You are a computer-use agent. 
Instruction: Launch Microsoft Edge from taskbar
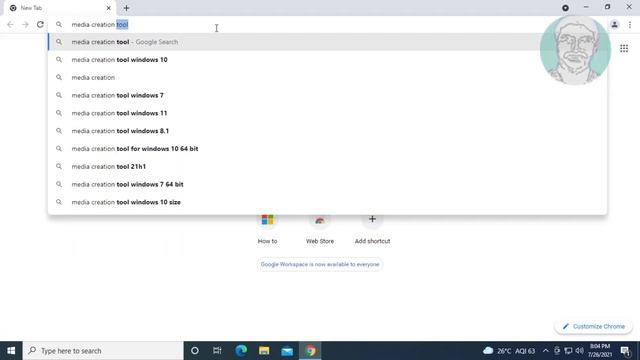click(x=241, y=351)
